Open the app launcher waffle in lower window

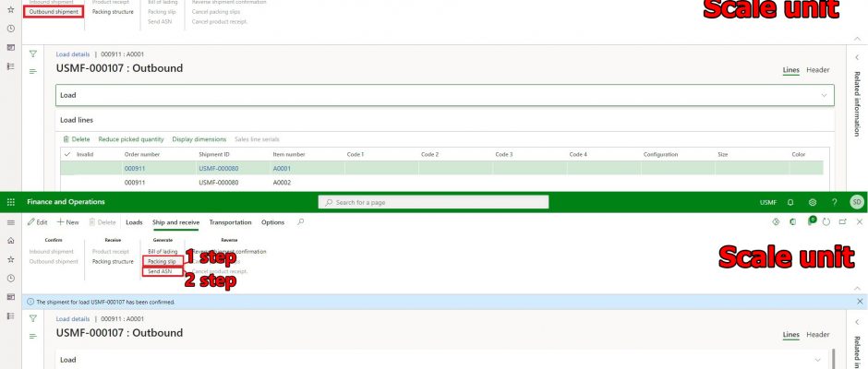click(10, 202)
